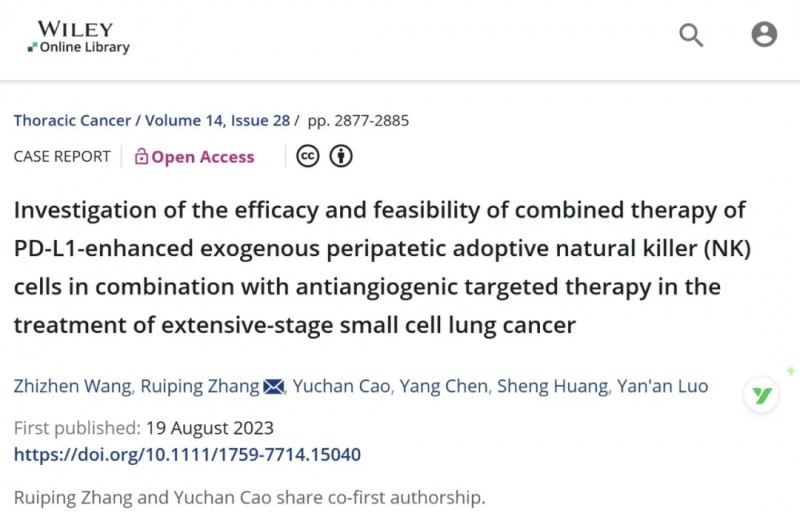Click the green floating Y extension icon

(x=762, y=396)
